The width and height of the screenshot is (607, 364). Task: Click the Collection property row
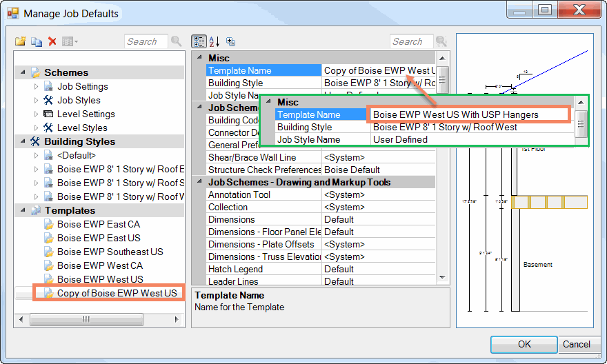pyautogui.click(x=321, y=207)
